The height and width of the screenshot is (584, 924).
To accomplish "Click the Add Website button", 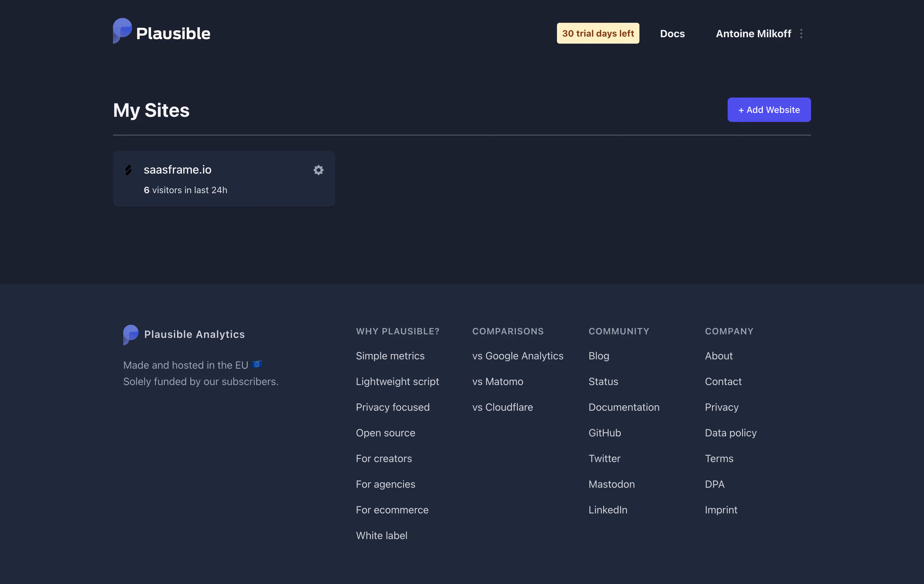I will (x=769, y=110).
